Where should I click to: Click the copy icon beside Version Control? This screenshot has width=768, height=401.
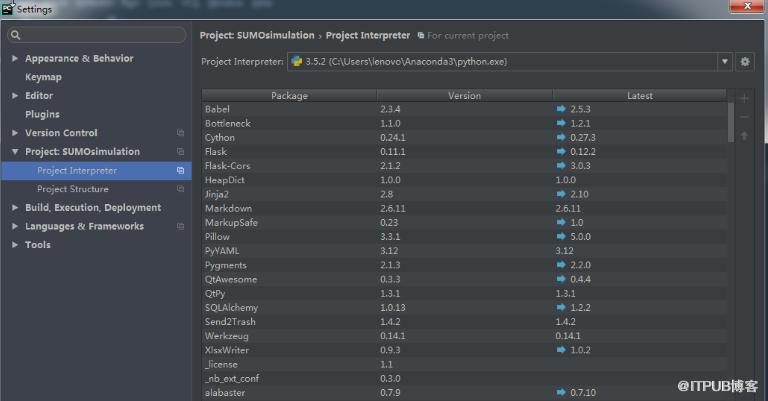(180, 133)
